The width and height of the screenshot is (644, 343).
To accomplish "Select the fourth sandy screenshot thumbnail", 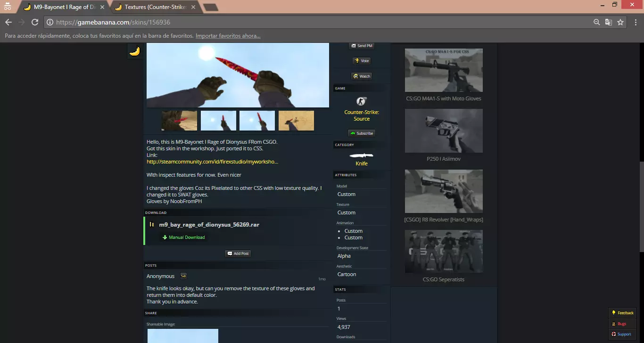I will [296, 121].
